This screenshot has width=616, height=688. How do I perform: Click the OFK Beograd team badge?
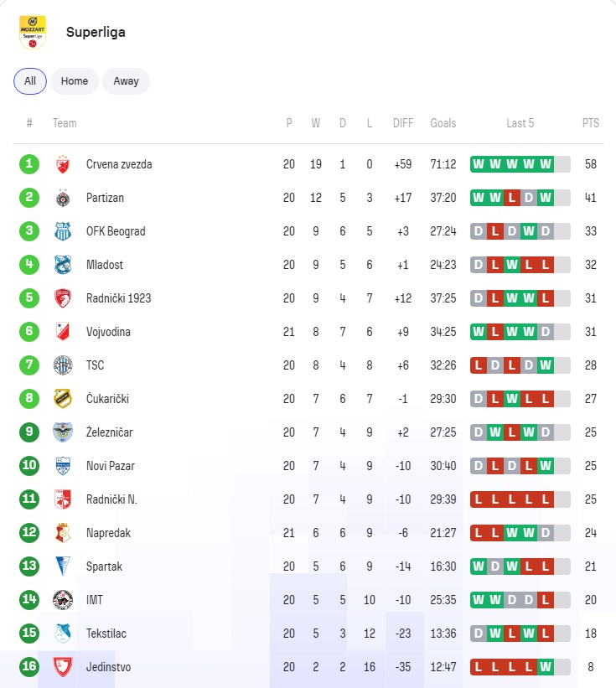click(63, 231)
